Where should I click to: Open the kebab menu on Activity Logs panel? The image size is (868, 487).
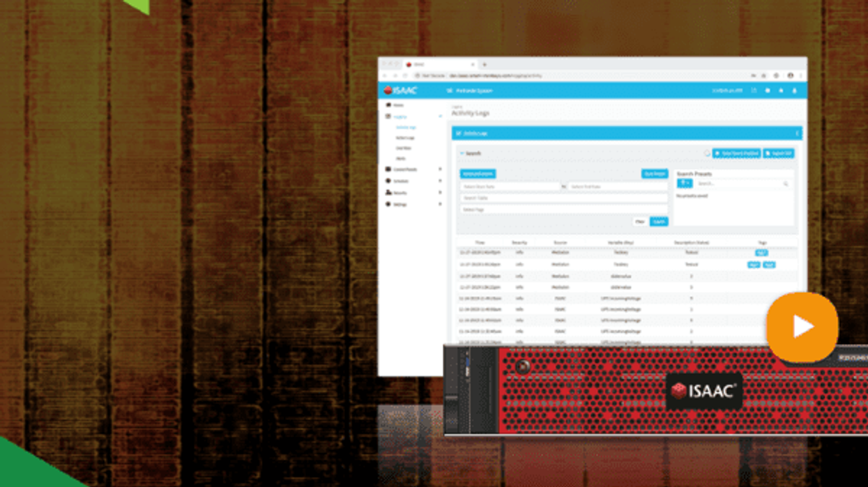[x=797, y=133]
